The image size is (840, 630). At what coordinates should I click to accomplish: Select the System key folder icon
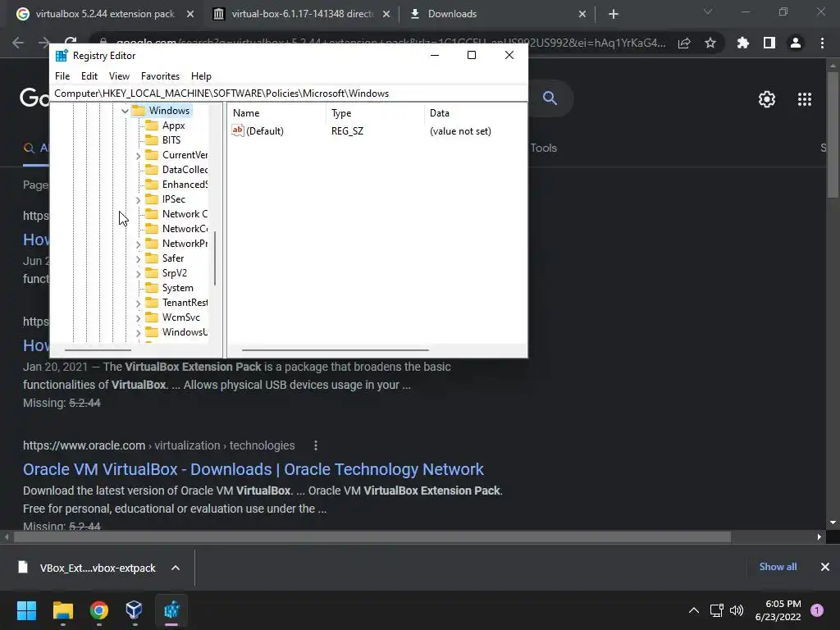pos(152,288)
